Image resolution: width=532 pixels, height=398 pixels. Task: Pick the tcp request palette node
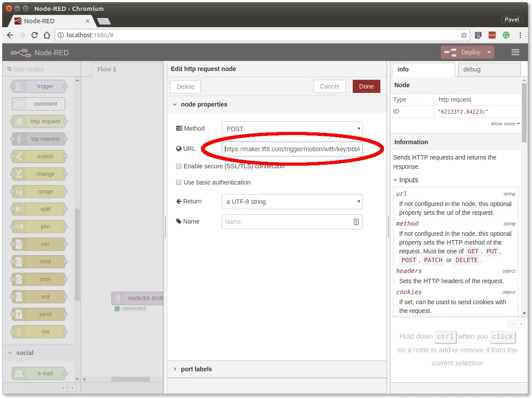39,139
